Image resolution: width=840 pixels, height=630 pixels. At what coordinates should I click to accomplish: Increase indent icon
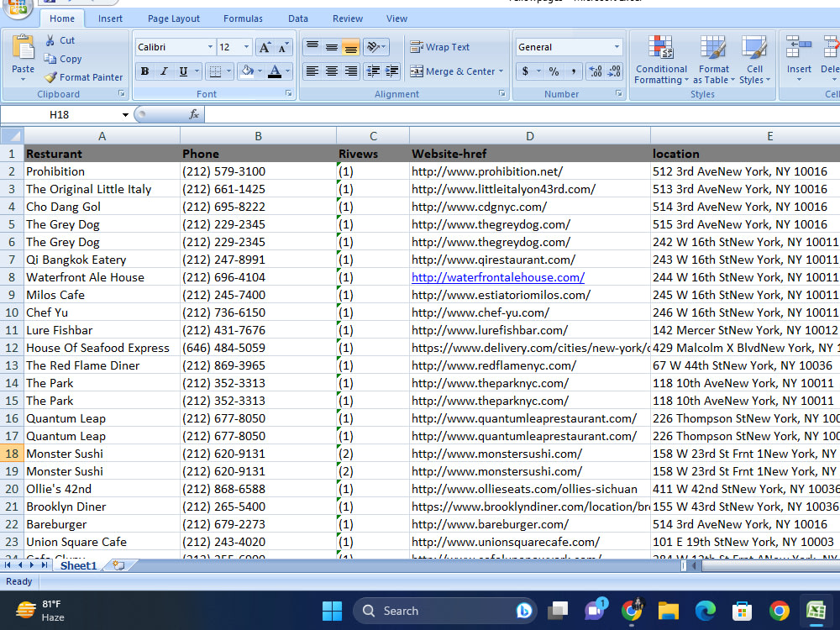coord(392,71)
